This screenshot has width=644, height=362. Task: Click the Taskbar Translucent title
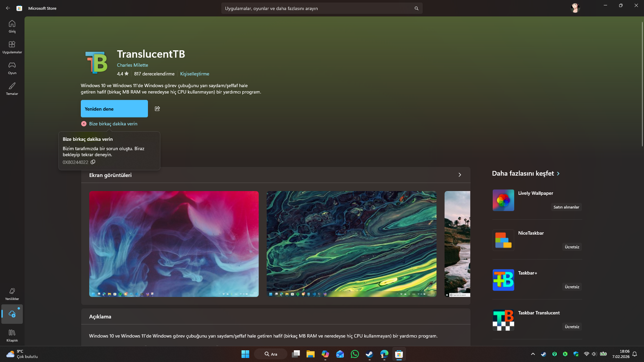click(x=539, y=313)
